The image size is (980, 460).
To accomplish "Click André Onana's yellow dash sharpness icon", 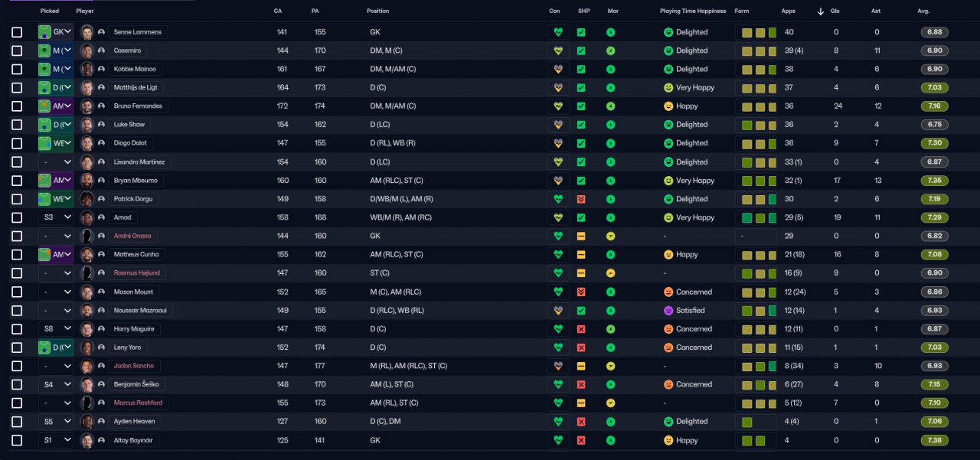I will coord(581,236).
